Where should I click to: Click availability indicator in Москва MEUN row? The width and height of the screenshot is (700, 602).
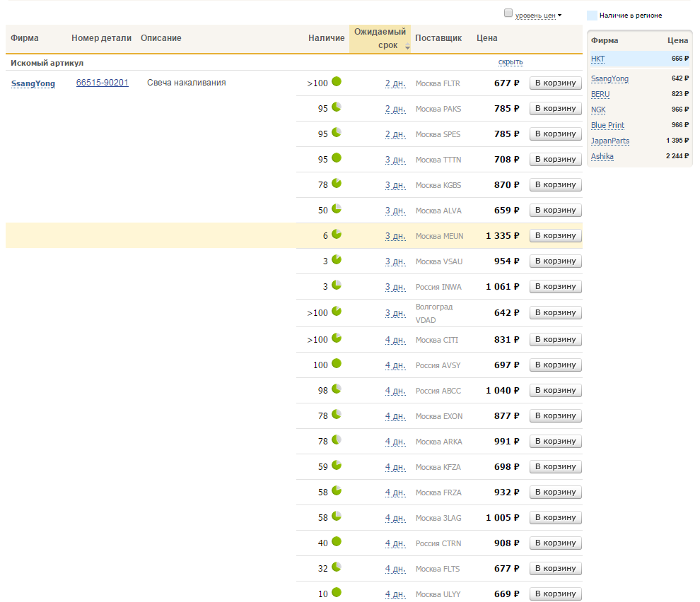pos(337,234)
